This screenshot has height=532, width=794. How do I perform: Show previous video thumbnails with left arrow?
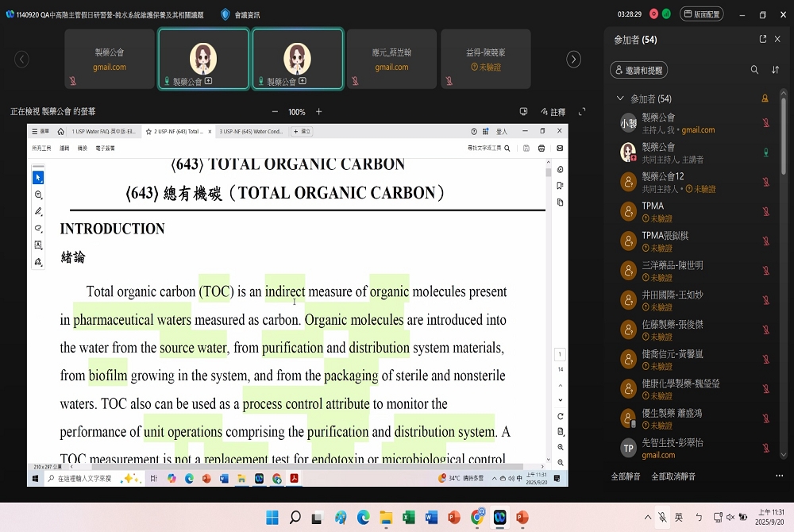tap(22, 60)
